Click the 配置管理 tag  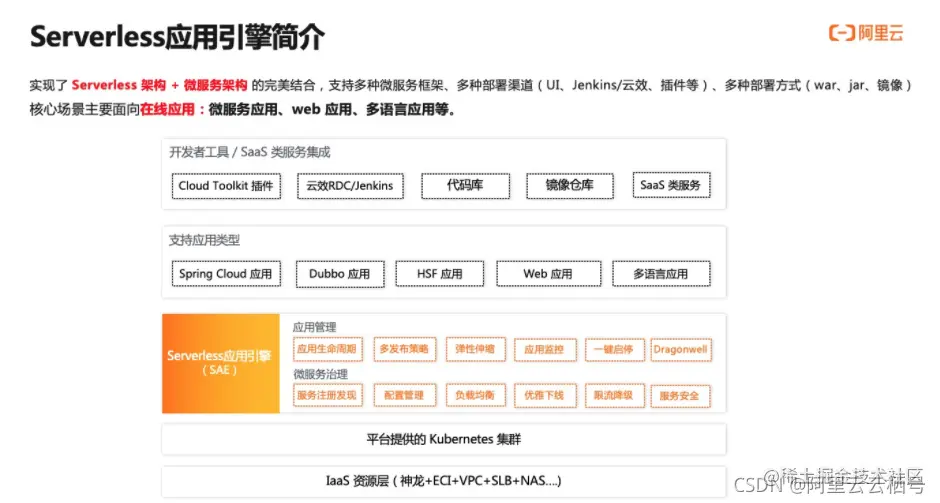(405, 396)
